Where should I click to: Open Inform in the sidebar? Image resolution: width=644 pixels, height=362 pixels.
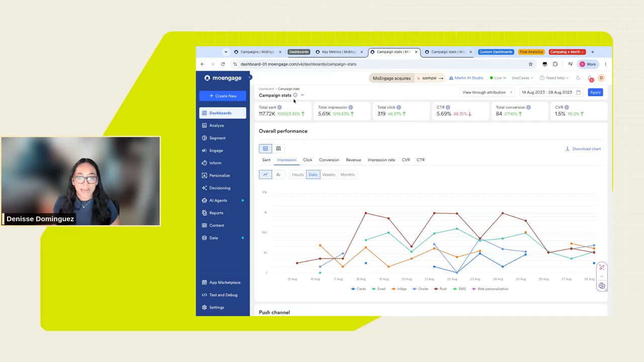pos(215,163)
